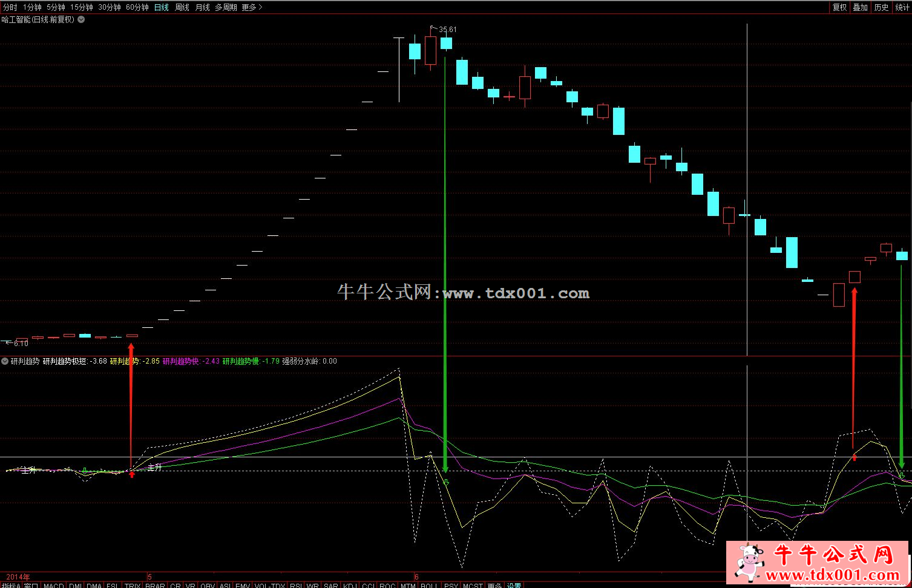Open the 复权 adjustment button
912x588 pixels.
coord(839,7)
